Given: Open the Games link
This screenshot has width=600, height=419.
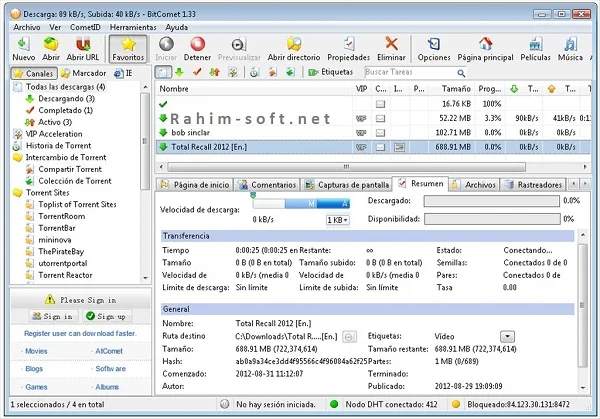Looking at the screenshot, I should pos(36,387).
